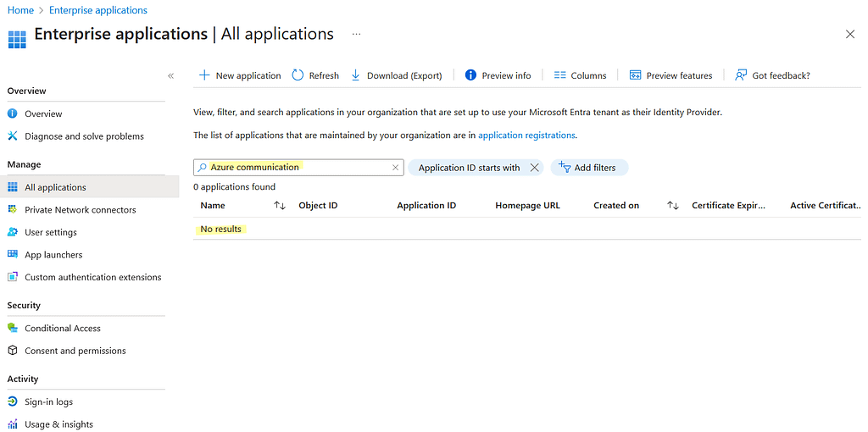868x432 pixels.
Task: Clear the search box text
Action: point(395,168)
